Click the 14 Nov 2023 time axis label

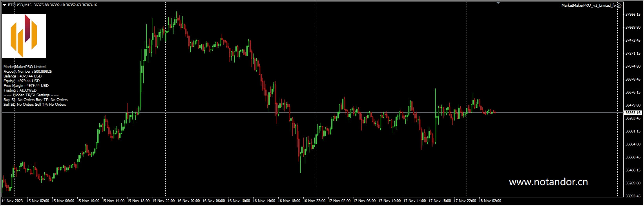tap(12, 201)
